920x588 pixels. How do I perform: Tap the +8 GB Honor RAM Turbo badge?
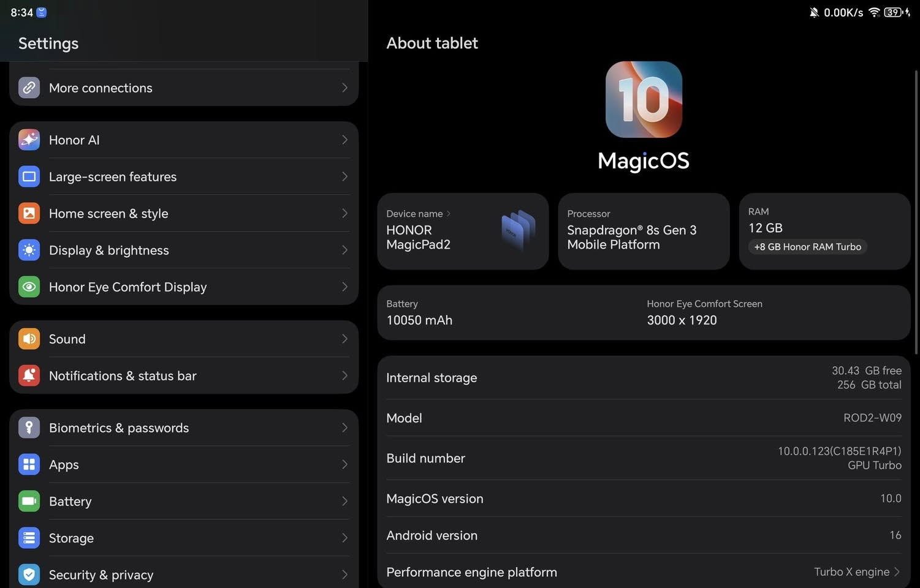pos(807,247)
